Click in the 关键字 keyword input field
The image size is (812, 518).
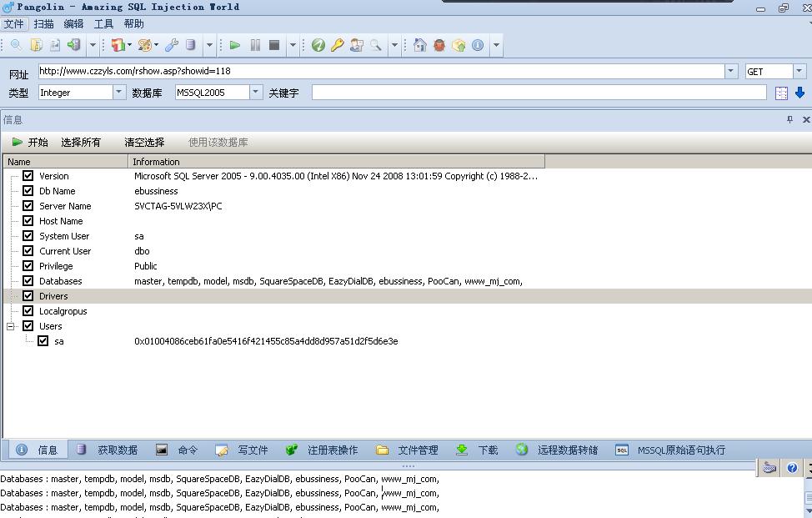coord(539,93)
